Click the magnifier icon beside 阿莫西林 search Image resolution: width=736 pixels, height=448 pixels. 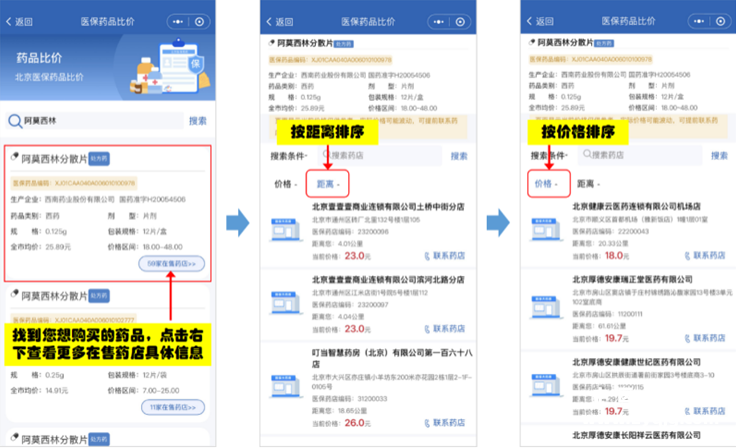pos(15,121)
